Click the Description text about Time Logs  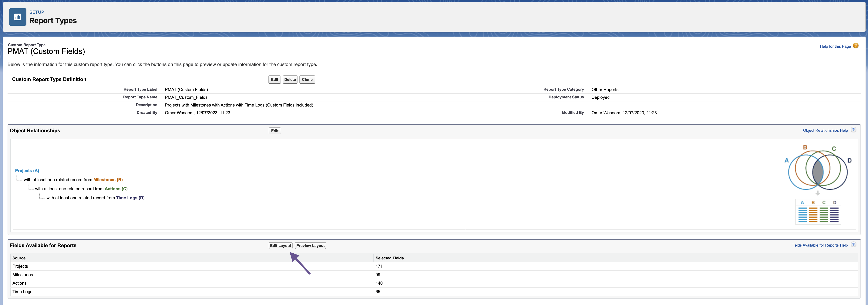click(239, 105)
